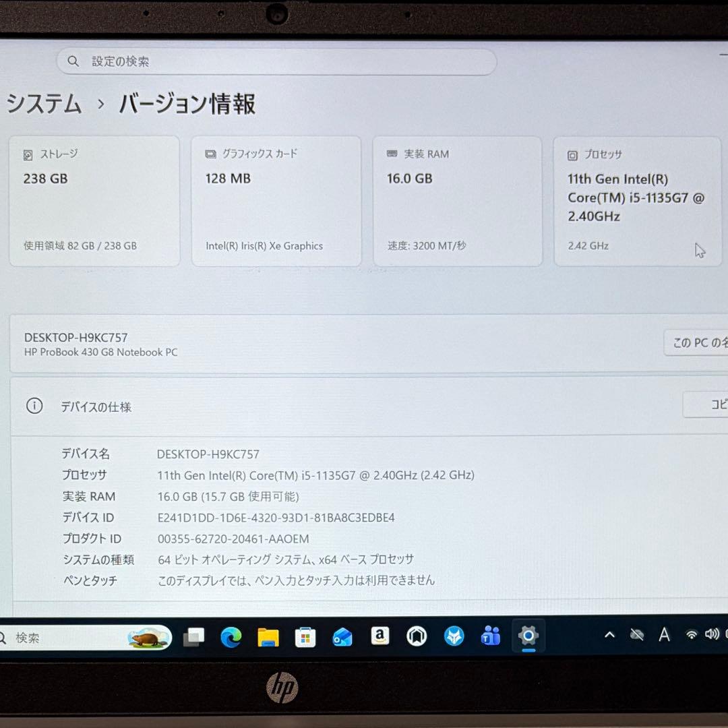The width and height of the screenshot is (728, 728).
Task: Open the white circular hexagon-logo app in taskbar
Action: point(417,636)
